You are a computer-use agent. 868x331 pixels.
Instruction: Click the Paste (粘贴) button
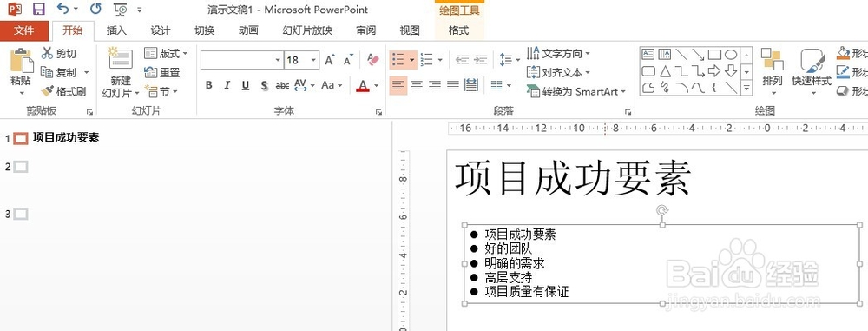click(x=21, y=72)
